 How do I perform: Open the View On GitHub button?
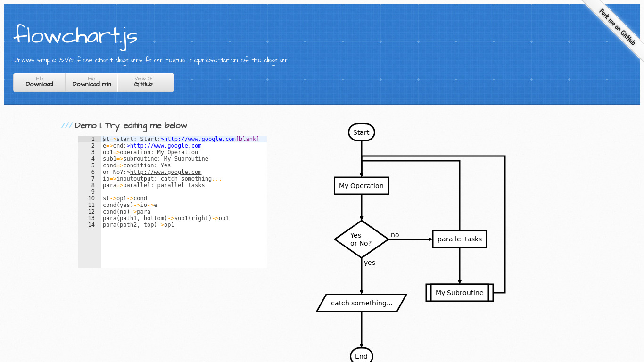point(146,82)
